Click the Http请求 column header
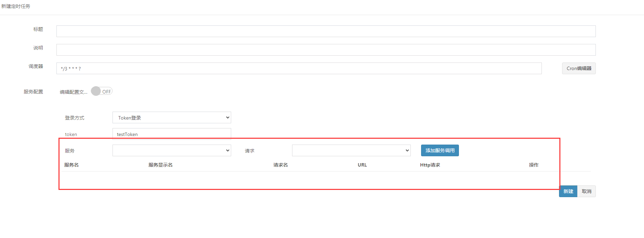Image resolution: width=644 pixels, height=238 pixels. (430, 165)
